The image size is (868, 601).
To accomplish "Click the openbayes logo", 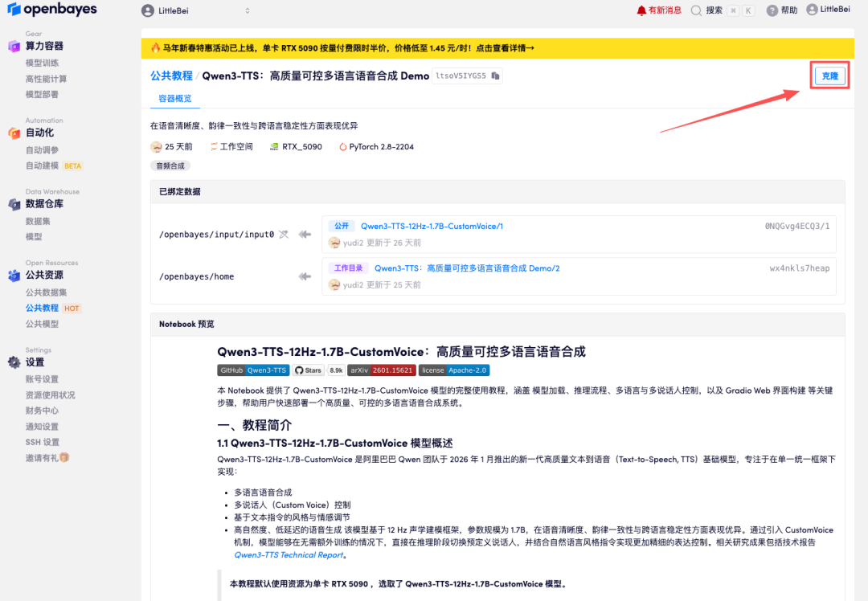I will tap(52, 10).
